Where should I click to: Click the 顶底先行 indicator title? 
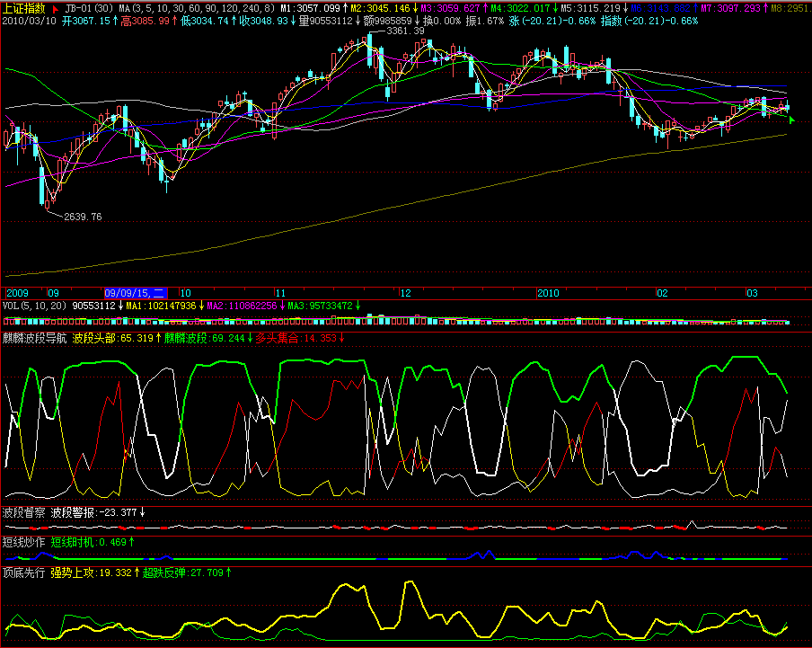click(24, 573)
